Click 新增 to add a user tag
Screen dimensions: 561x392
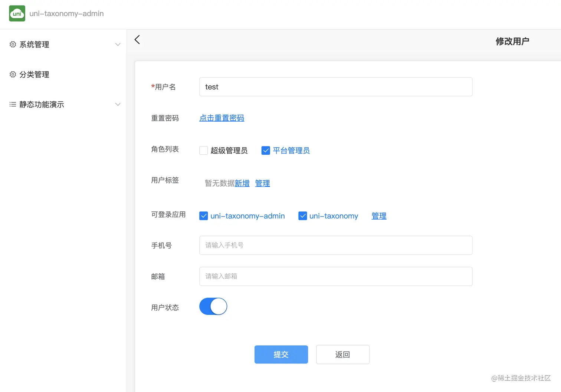tap(242, 183)
